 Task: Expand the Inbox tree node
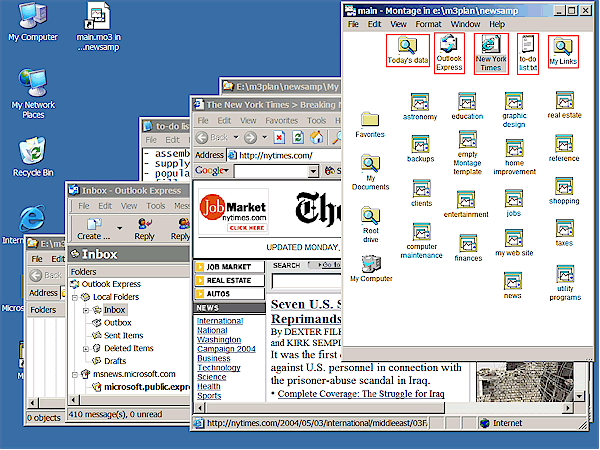86,310
